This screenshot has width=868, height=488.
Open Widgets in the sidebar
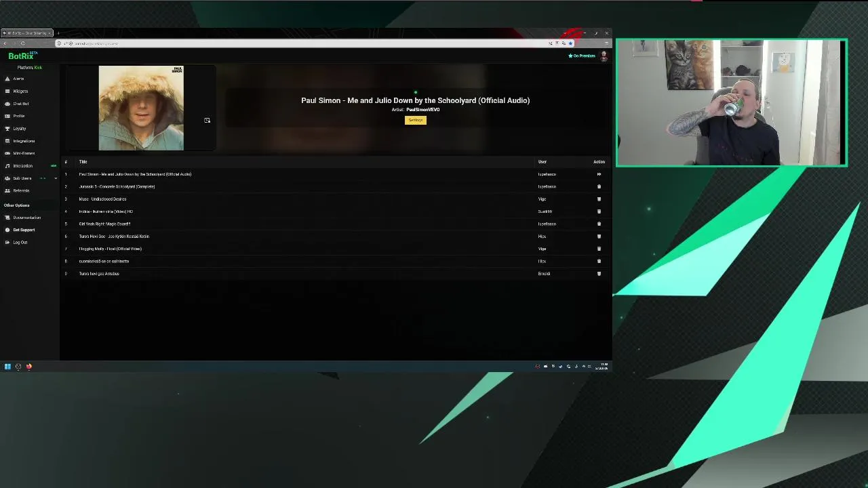(20, 91)
